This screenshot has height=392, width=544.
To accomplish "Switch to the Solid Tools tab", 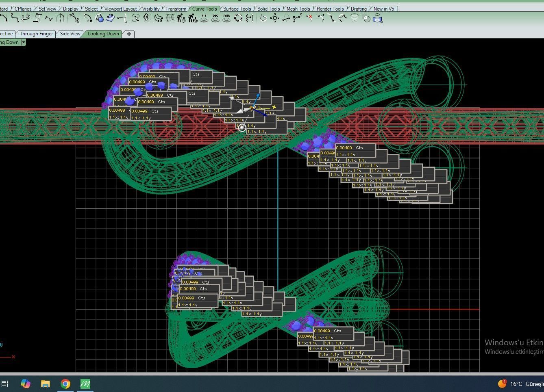I will click(268, 9).
